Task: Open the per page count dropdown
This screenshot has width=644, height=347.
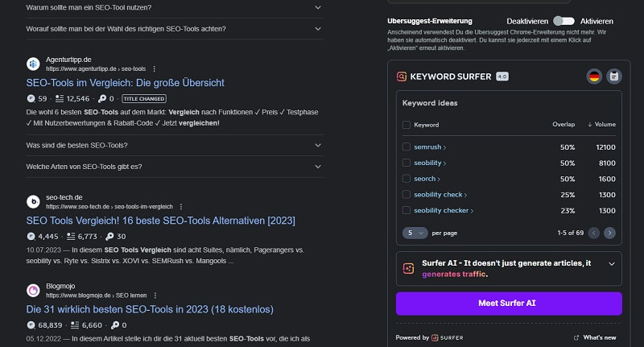Action: click(414, 233)
